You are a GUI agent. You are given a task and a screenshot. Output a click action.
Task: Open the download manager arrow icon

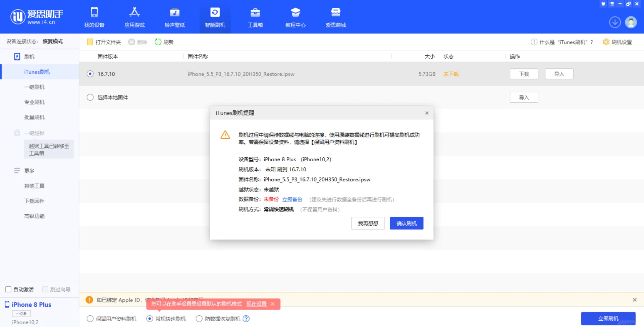click(x=615, y=22)
